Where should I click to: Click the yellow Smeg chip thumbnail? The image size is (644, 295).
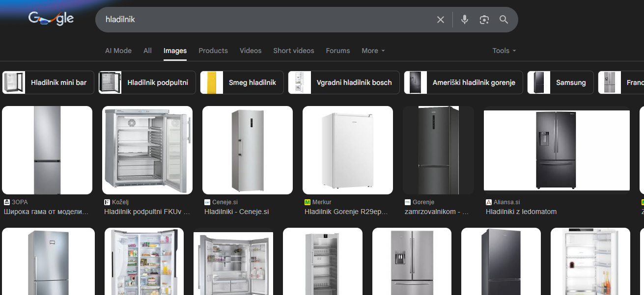click(212, 82)
